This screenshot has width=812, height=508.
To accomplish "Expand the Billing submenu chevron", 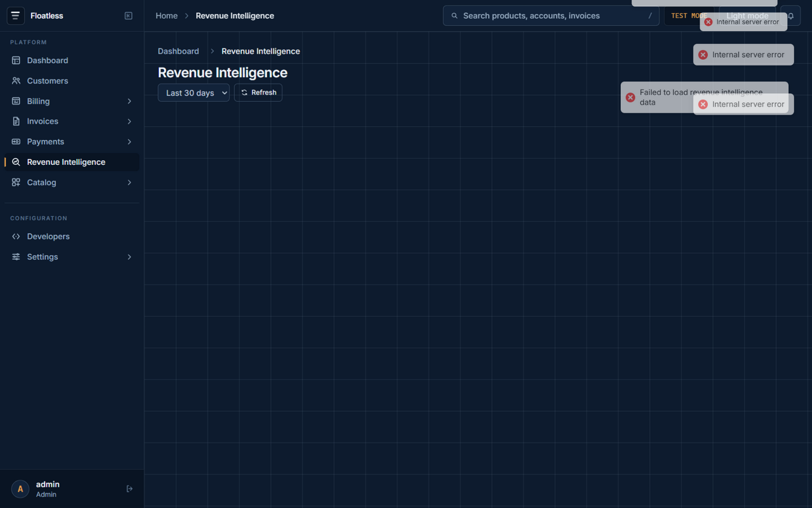I will tap(129, 101).
